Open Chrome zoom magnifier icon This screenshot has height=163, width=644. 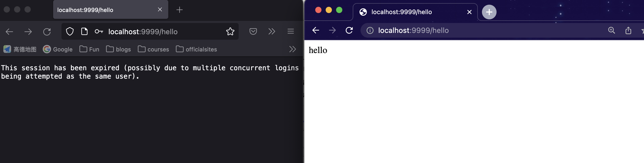(x=611, y=30)
